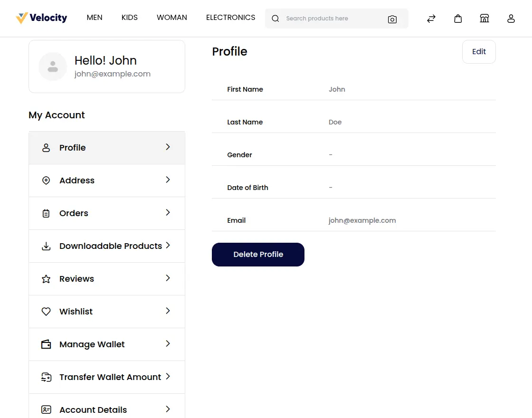Screen dimensions: 532x418
Task: Click the Orders clipboard icon
Action: click(46, 213)
